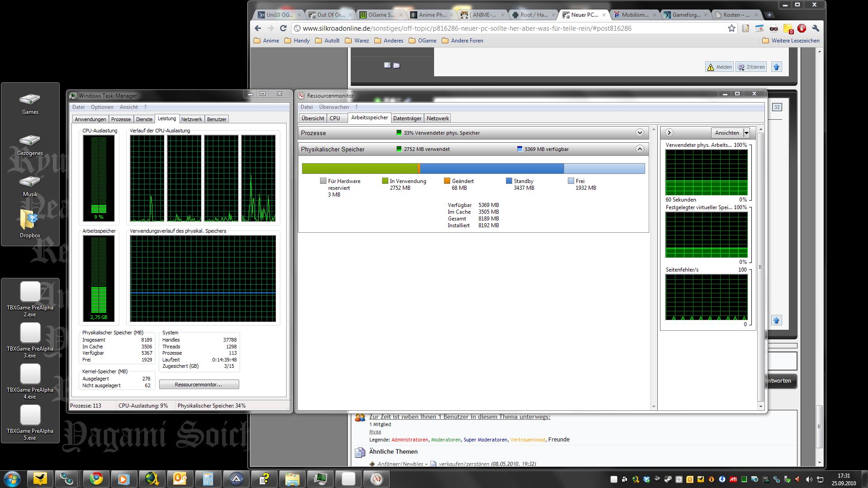Reload the page with the refresh icon

click(283, 28)
